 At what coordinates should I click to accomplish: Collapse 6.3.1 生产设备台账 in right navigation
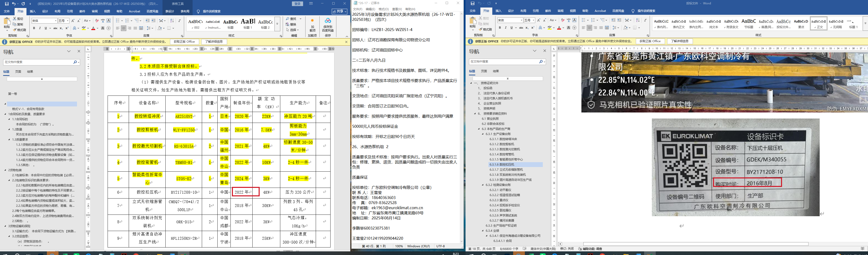(483, 134)
